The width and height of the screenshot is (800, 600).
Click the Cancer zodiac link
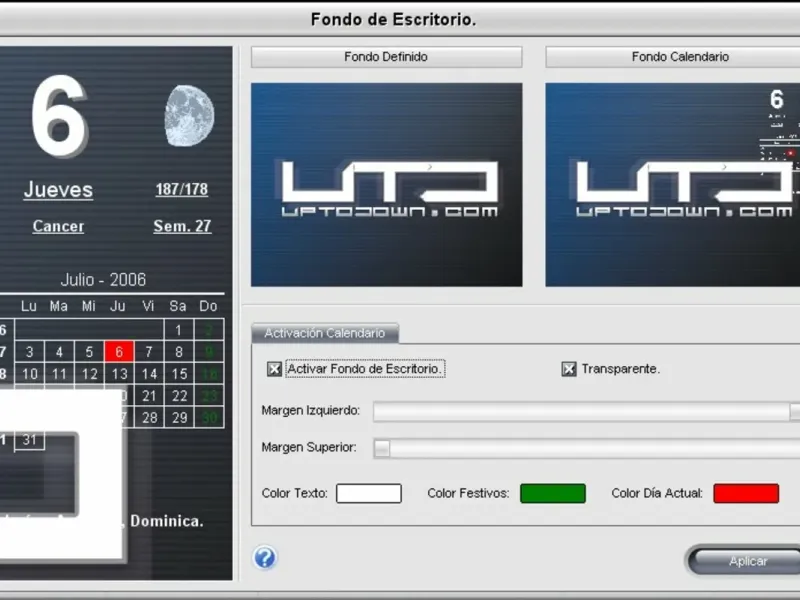pyautogui.click(x=58, y=227)
